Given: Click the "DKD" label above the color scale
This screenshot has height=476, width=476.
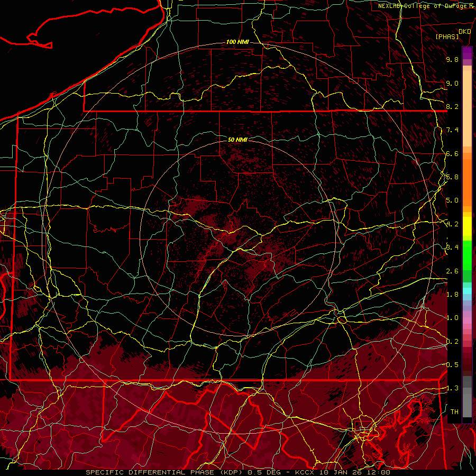Looking at the screenshot, I should click(465, 32).
